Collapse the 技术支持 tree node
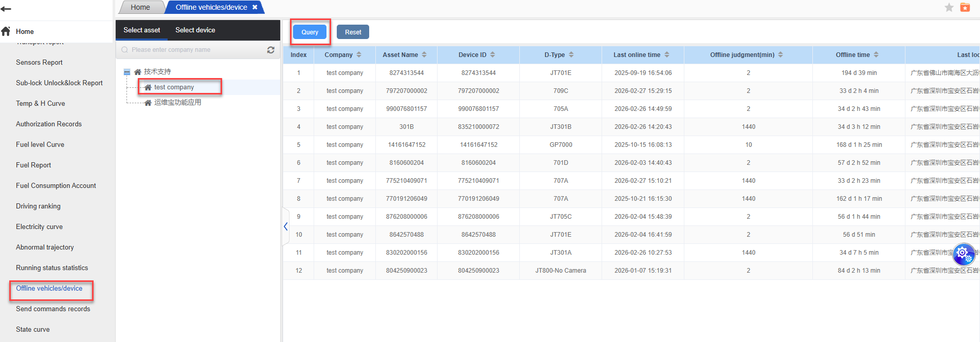Image resolution: width=980 pixels, height=342 pixels. [127, 72]
